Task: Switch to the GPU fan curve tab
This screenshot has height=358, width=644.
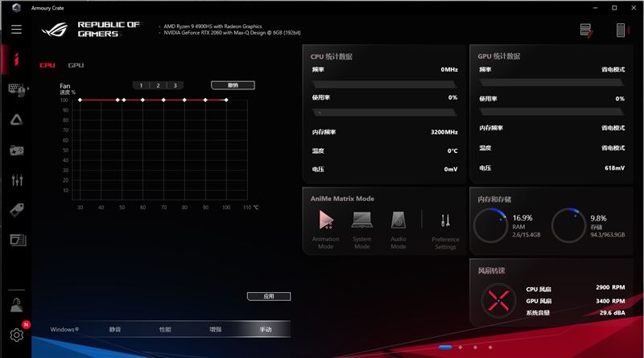Action: pyautogui.click(x=76, y=65)
